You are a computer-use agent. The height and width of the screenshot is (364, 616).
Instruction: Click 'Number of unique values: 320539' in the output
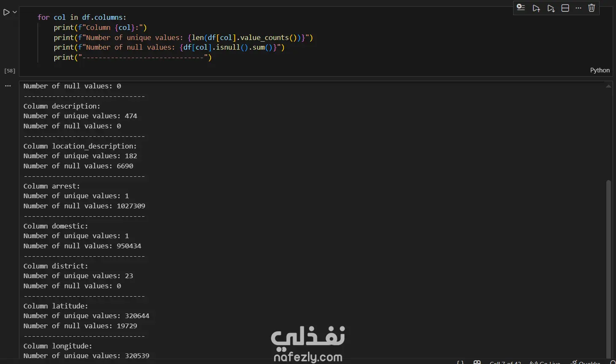(86, 356)
